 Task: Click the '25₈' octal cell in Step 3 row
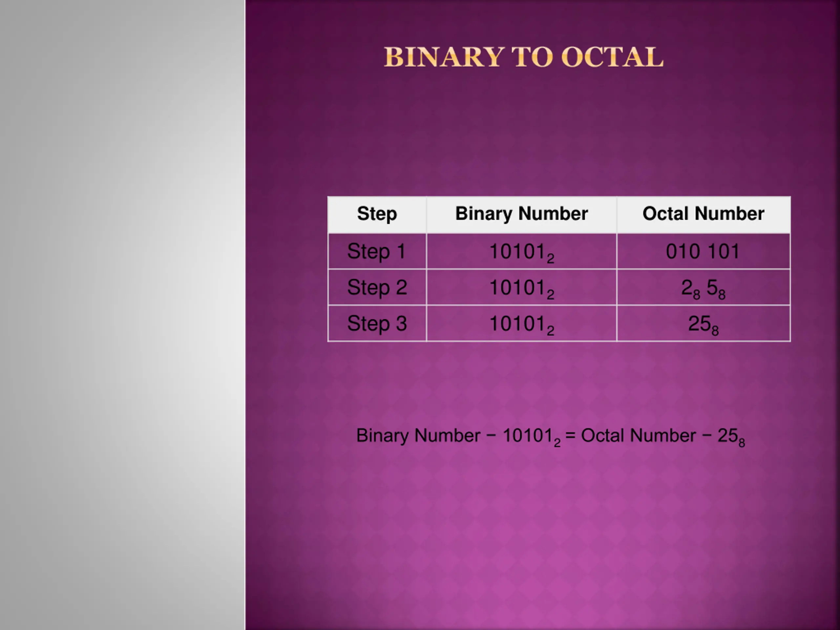coord(703,323)
